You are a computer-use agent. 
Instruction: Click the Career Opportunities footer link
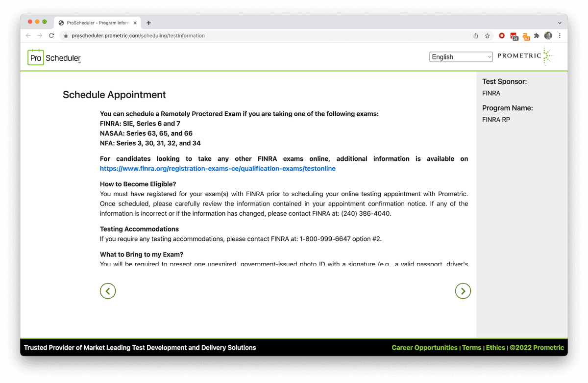[x=424, y=348]
